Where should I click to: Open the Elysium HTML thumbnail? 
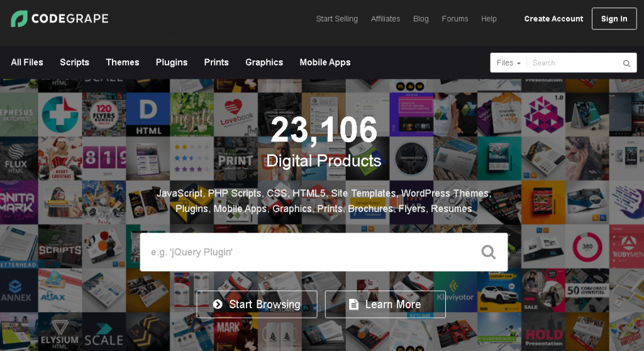[x=60, y=331]
